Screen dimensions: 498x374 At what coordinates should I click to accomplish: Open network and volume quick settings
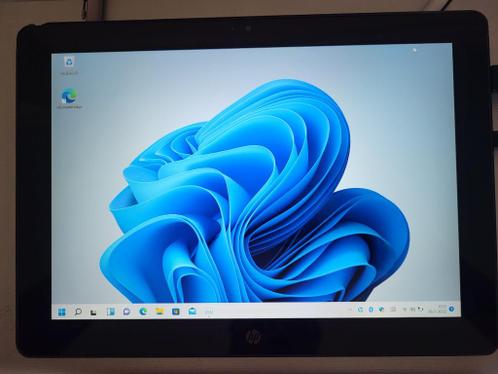(x=413, y=309)
